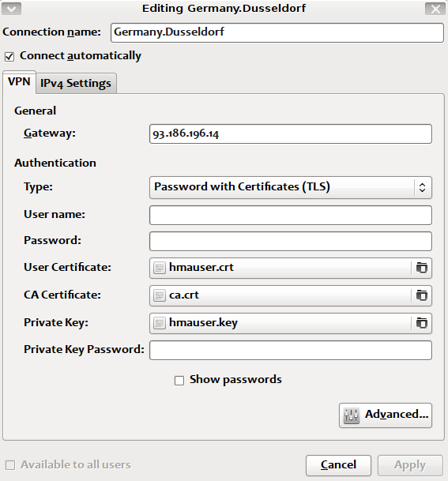The width and height of the screenshot is (448, 481).
Task: Open the authentication Type dropdown
Action: pyautogui.click(x=291, y=187)
